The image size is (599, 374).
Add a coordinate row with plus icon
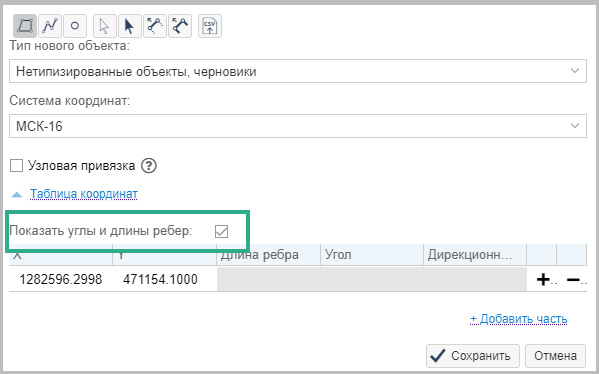coord(543,280)
